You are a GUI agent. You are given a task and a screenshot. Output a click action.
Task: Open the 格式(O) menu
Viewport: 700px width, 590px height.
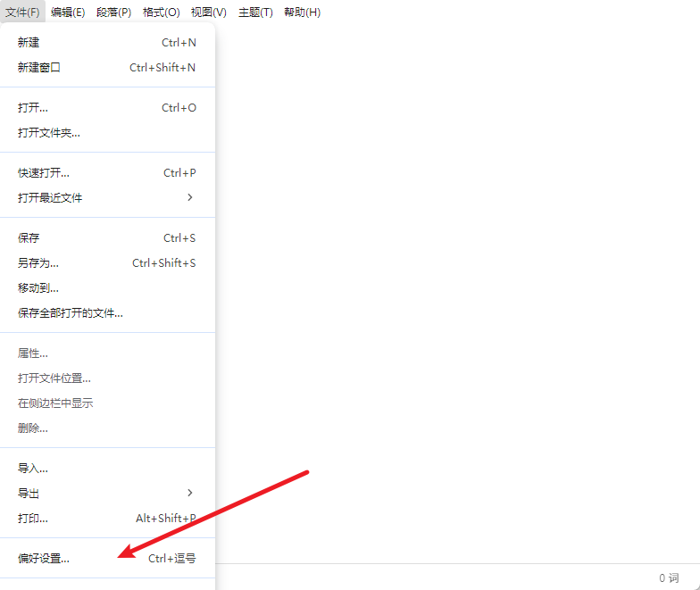tap(161, 12)
